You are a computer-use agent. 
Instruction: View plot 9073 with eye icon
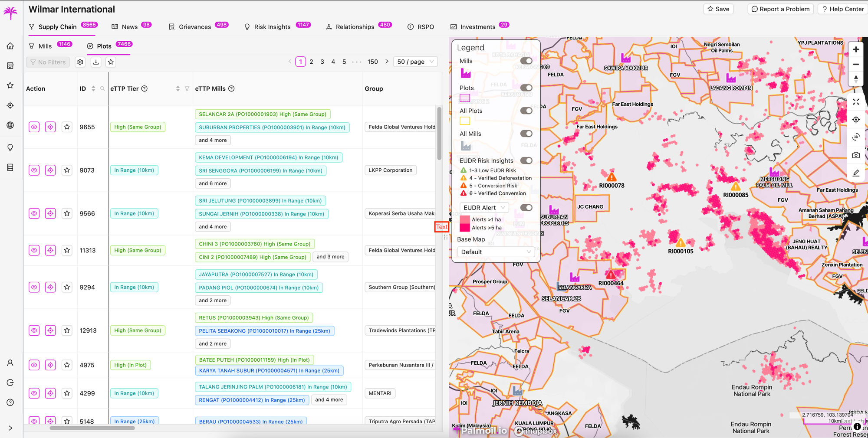(x=34, y=170)
